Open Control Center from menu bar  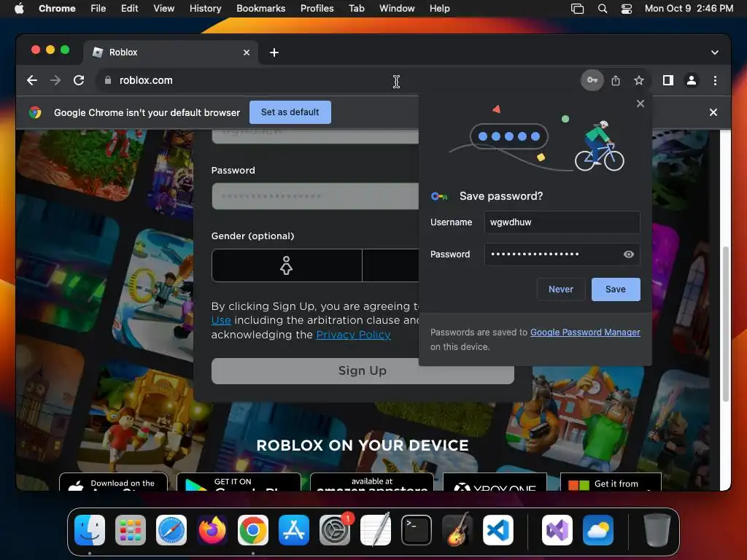tap(627, 8)
